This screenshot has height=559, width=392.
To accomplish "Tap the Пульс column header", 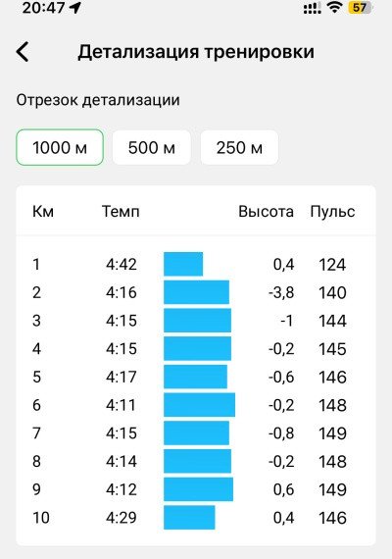I will 332,212.
